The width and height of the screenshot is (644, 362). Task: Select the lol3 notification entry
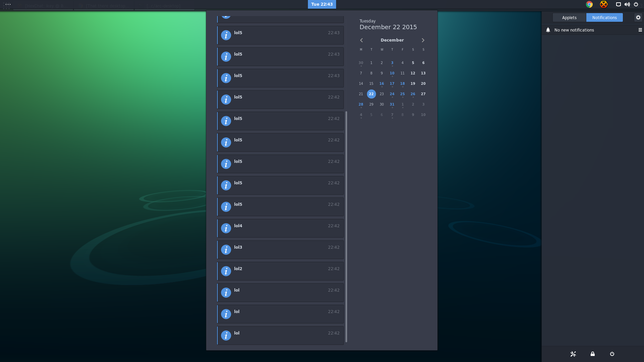[x=280, y=250]
